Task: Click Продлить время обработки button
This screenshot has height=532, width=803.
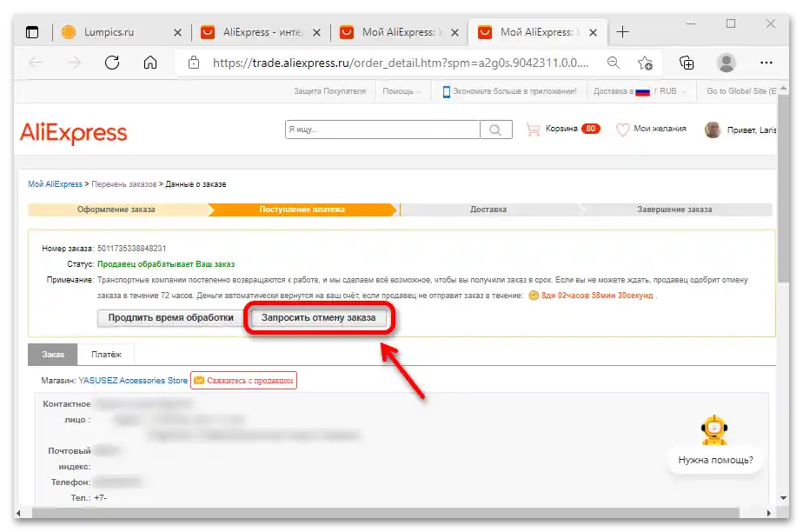Action: click(170, 318)
